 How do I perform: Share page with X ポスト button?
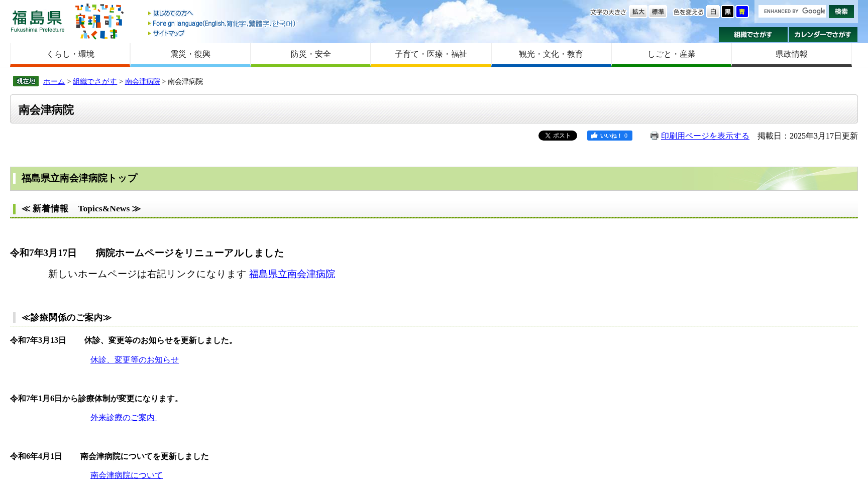[558, 136]
